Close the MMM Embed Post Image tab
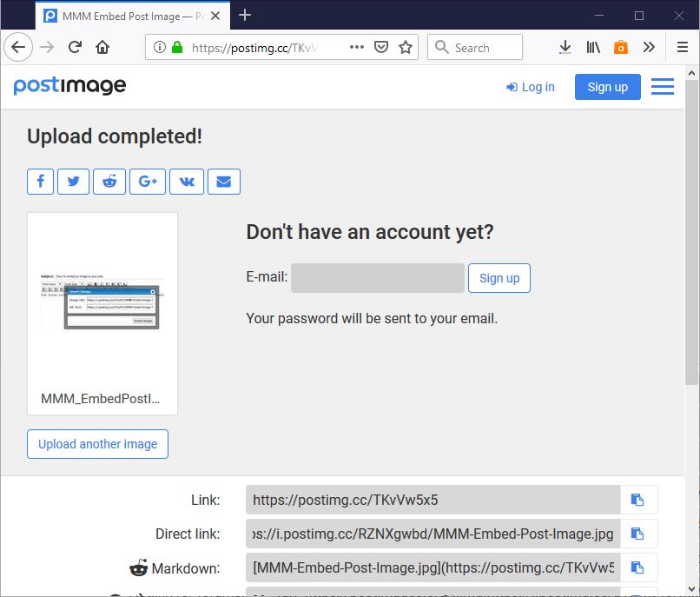This screenshot has height=597, width=700. (215, 17)
